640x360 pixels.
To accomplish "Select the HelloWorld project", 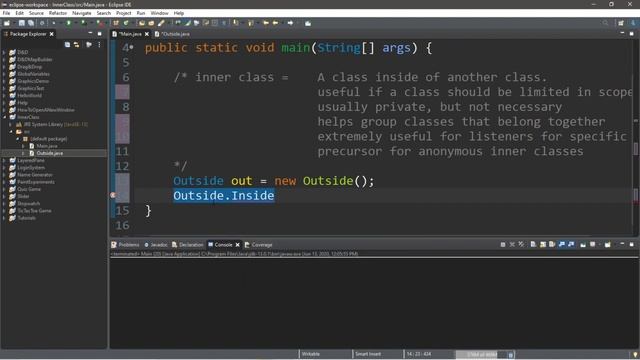I will click(x=29, y=96).
